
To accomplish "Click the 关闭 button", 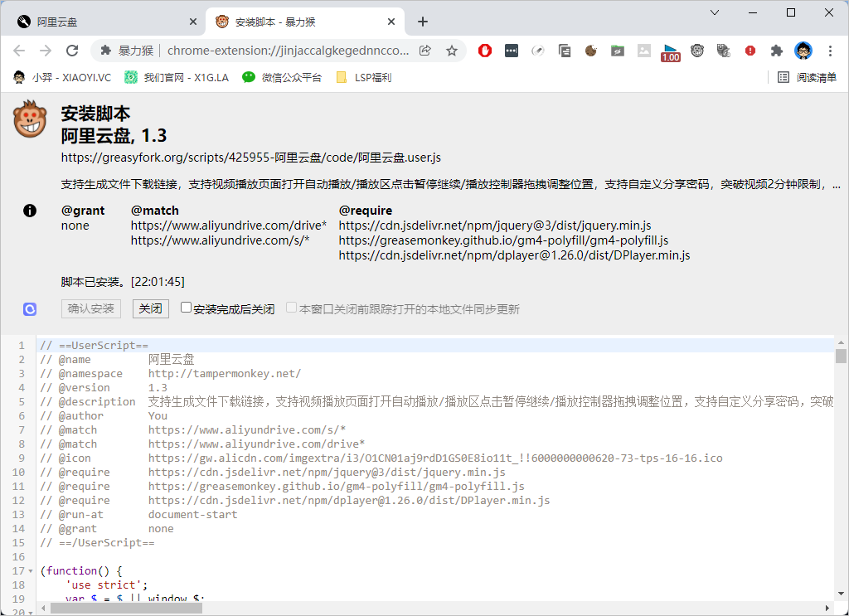I will tap(151, 308).
